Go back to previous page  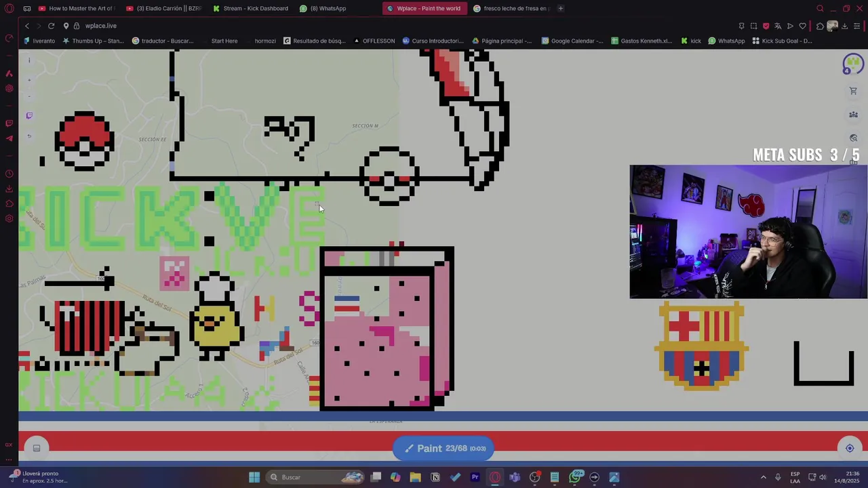tap(26, 26)
